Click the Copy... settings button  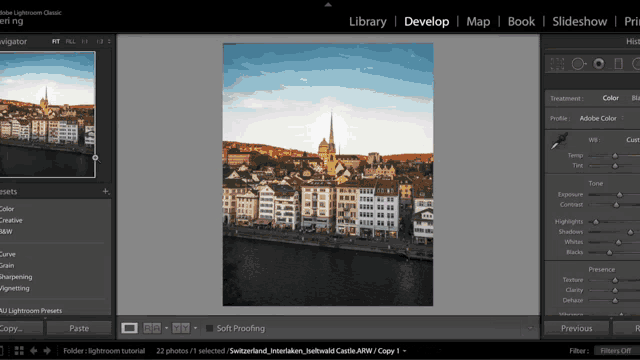tap(21, 329)
